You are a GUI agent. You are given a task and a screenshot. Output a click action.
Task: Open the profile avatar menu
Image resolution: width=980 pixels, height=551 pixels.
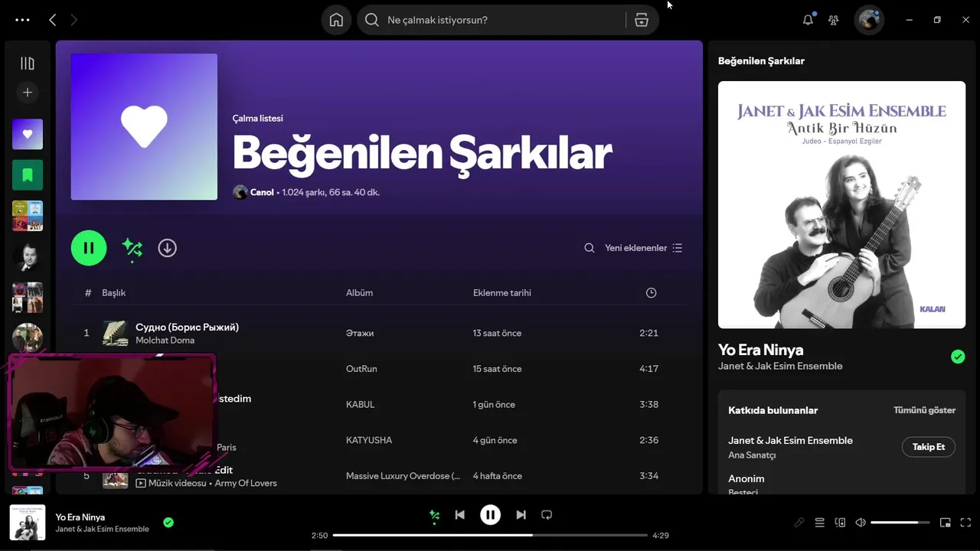pos(869,20)
